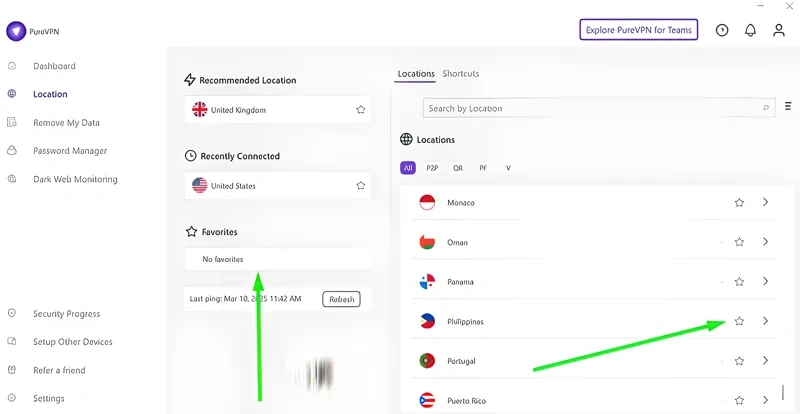Expand the Philippines location chevron
The width and height of the screenshot is (800, 414).
765,321
